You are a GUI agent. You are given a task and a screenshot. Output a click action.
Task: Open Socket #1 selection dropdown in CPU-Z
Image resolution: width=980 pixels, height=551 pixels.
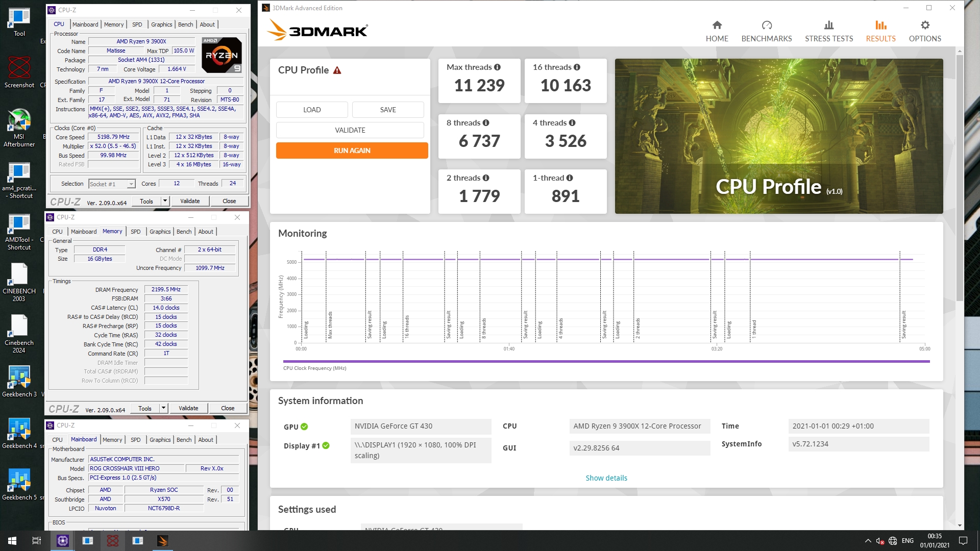coord(112,184)
